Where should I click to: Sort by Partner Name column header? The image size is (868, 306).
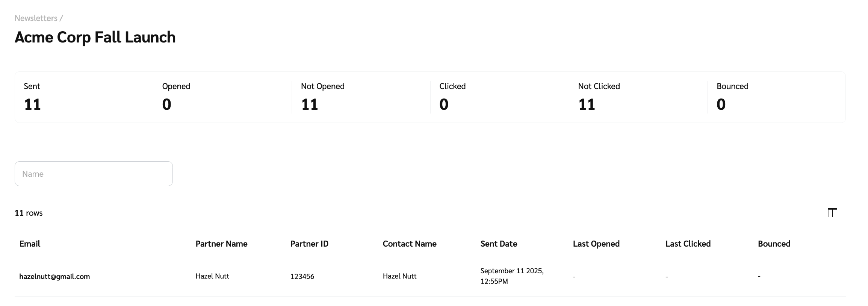[221, 244]
